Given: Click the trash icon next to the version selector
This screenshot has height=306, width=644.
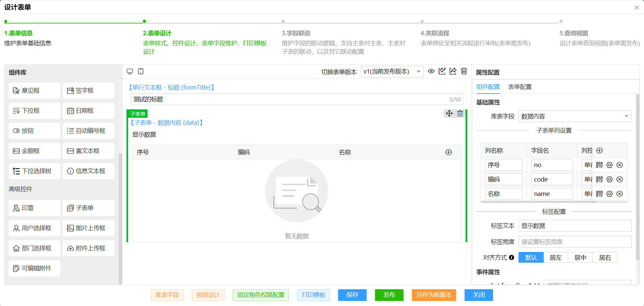Looking at the screenshot, I should [x=464, y=71].
